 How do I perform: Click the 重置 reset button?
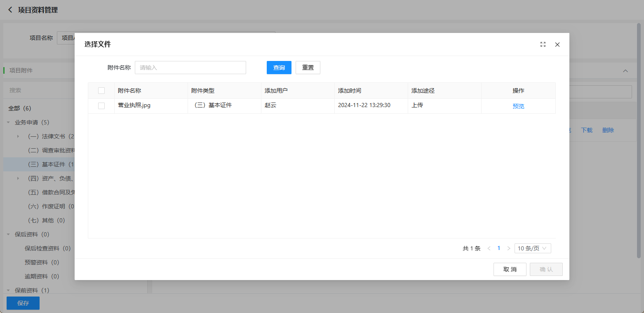click(308, 68)
